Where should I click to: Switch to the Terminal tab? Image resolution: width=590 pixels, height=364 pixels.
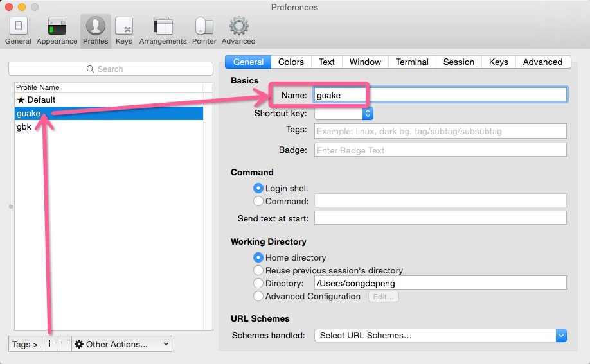click(x=412, y=62)
